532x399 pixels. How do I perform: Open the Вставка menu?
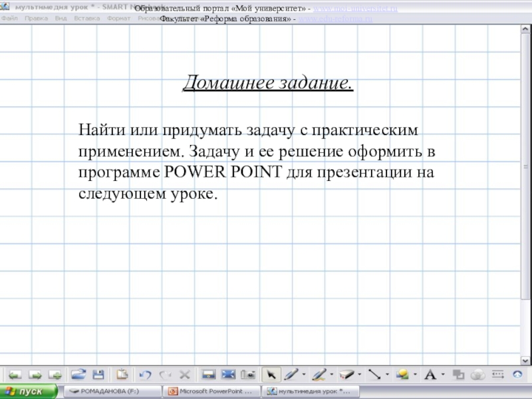(x=86, y=19)
